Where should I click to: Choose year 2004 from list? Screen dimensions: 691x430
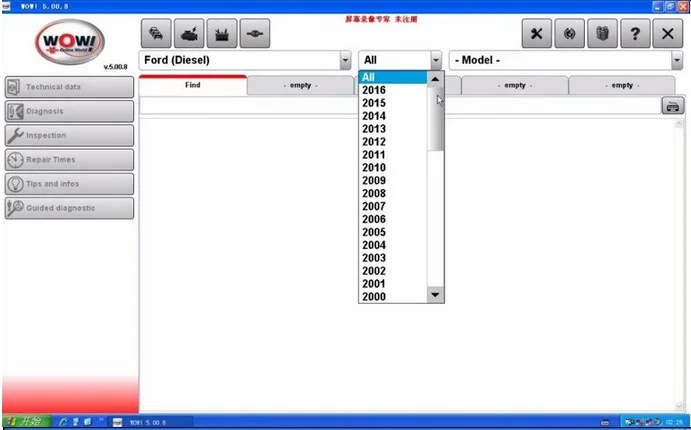pos(393,245)
